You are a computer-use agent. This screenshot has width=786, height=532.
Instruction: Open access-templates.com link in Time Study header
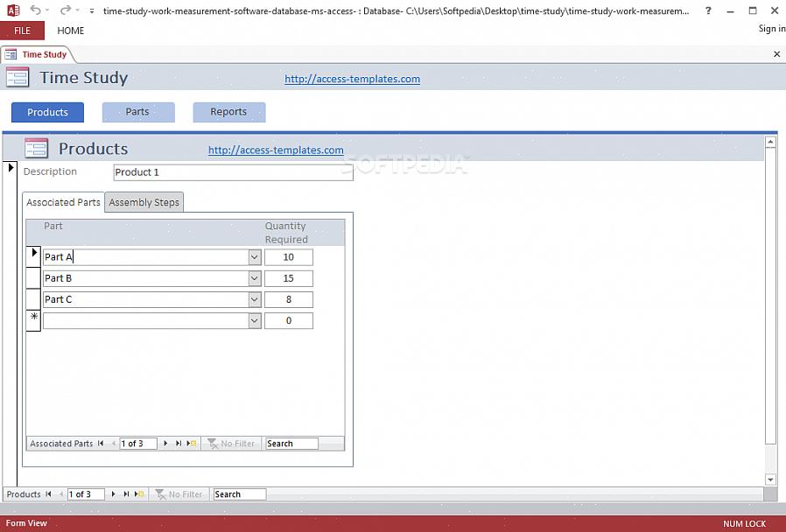[353, 79]
